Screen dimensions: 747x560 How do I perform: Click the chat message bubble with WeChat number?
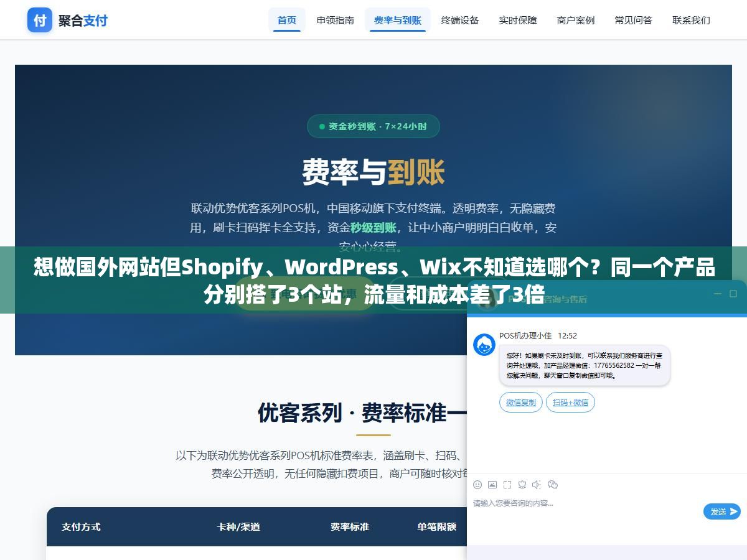(x=585, y=366)
